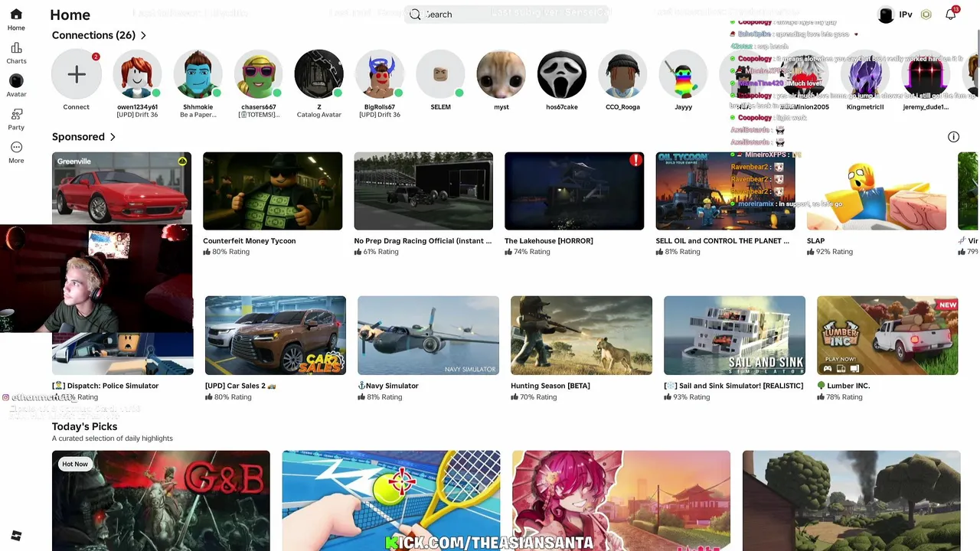The width and height of the screenshot is (980, 551).
Task: Click the 92% Rating under SLAP
Action: [x=829, y=252]
